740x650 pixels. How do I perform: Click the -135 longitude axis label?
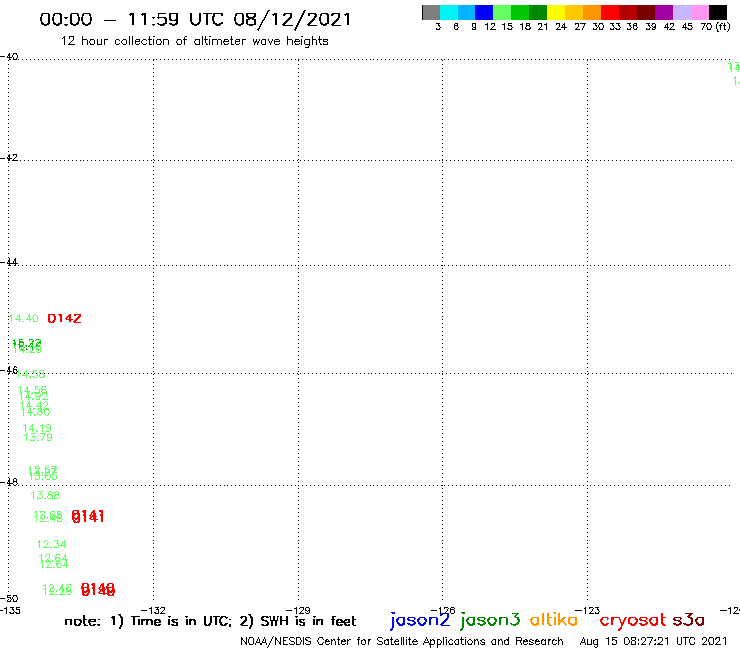[x=10, y=610]
